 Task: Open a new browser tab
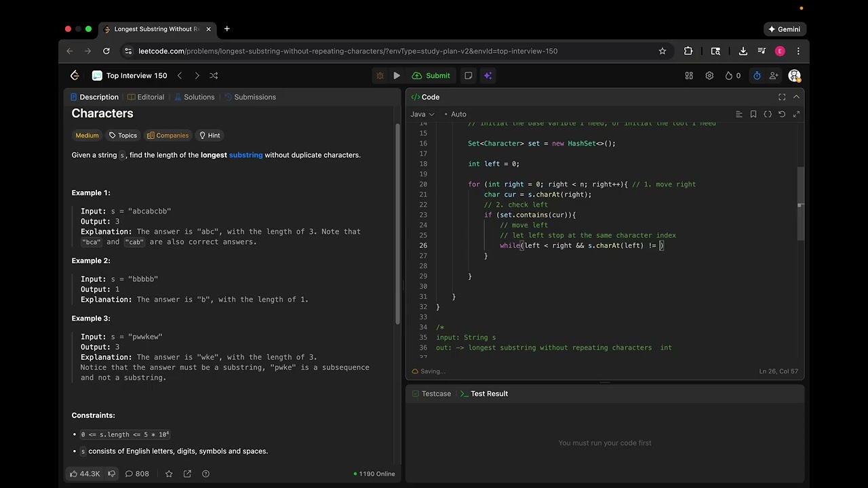pyautogui.click(x=226, y=28)
